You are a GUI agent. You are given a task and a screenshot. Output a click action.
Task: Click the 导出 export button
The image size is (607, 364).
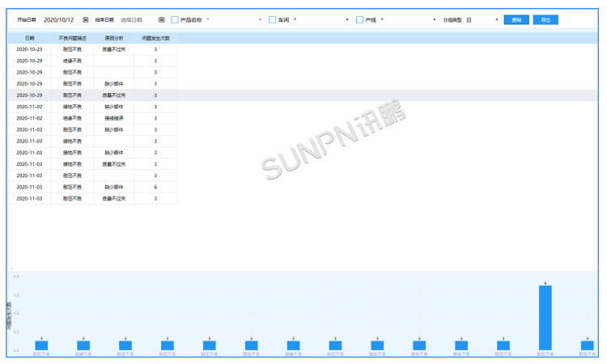(x=545, y=19)
